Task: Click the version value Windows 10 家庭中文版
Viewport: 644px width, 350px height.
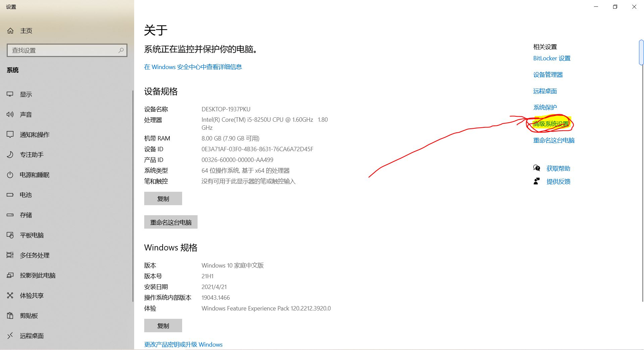Action: [x=232, y=266]
